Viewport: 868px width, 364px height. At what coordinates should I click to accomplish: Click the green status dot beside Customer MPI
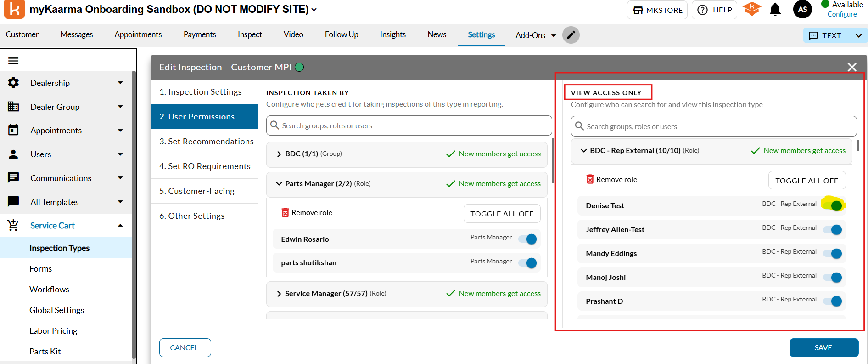click(299, 67)
